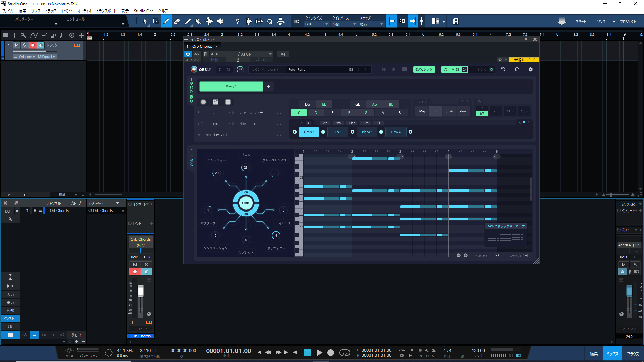The width and height of the screenshot is (644, 362).
Task: Click the question mark help icon
Action: [x=238, y=21]
